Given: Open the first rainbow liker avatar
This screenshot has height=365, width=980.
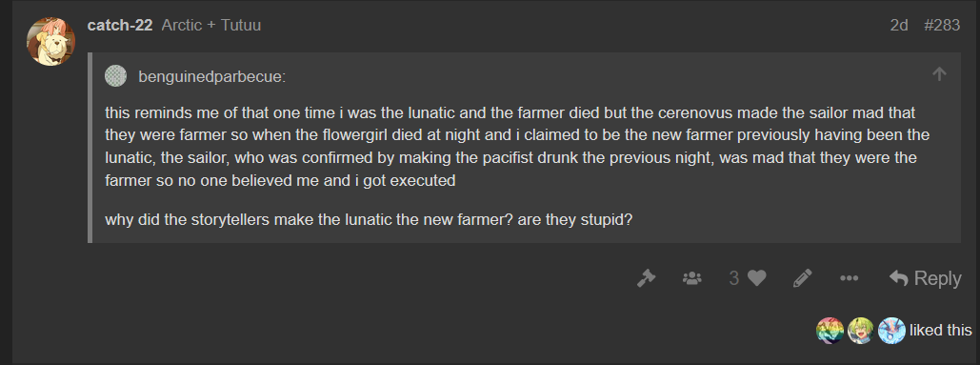Looking at the screenshot, I should pyautogui.click(x=830, y=330).
